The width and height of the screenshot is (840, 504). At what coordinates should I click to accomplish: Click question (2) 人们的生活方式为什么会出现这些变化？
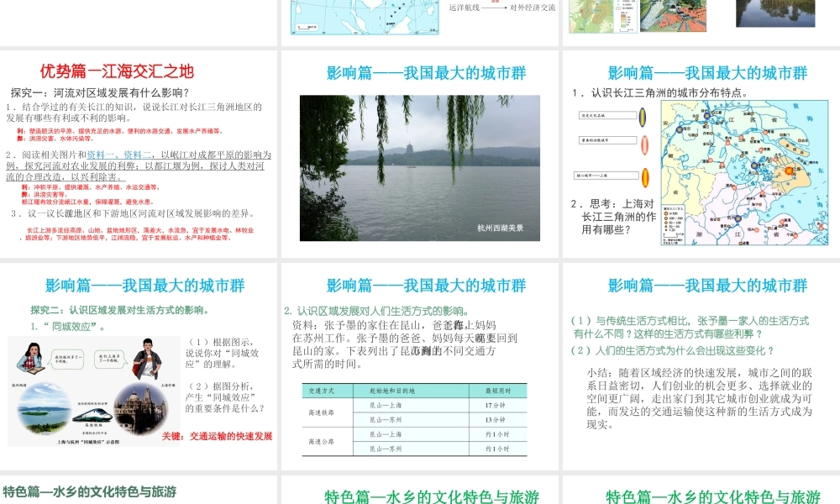point(673,351)
